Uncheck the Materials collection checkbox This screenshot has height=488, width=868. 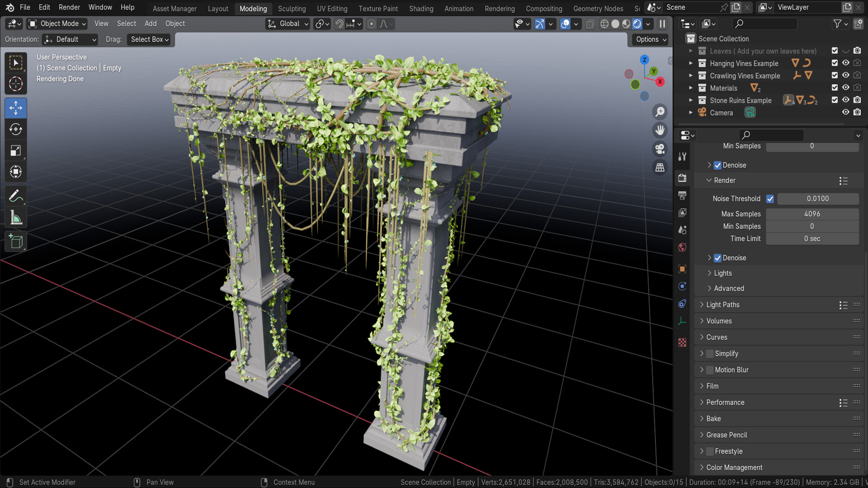coord(835,88)
